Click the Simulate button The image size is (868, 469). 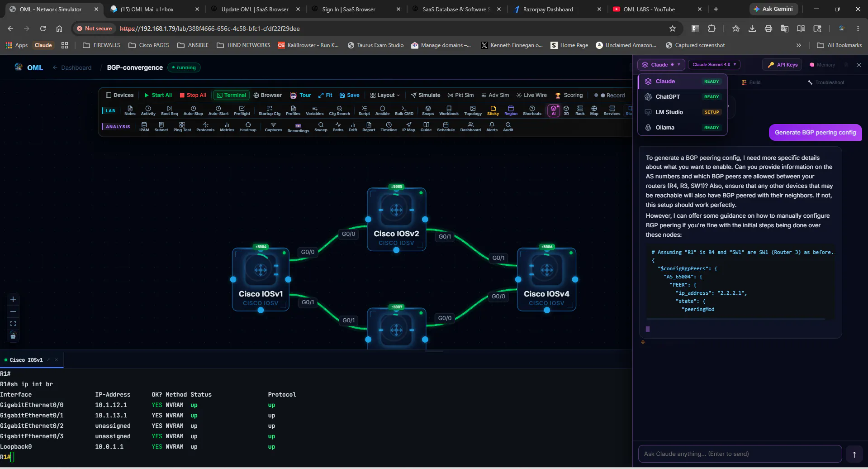(425, 95)
